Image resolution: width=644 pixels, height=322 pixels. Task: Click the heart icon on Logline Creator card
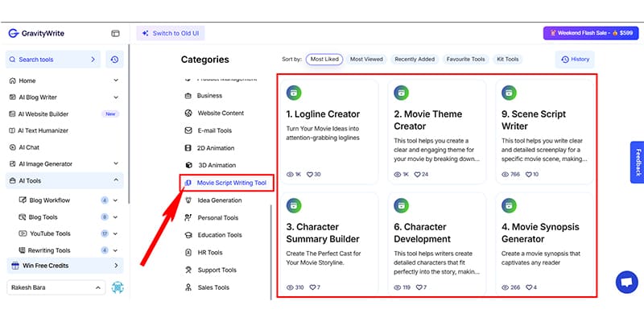[308, 175]
